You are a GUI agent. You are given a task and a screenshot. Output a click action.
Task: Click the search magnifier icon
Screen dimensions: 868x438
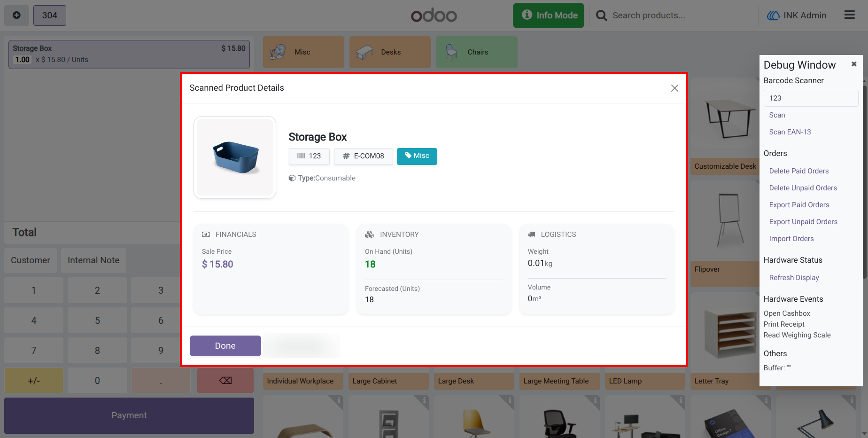pos(601,16)
